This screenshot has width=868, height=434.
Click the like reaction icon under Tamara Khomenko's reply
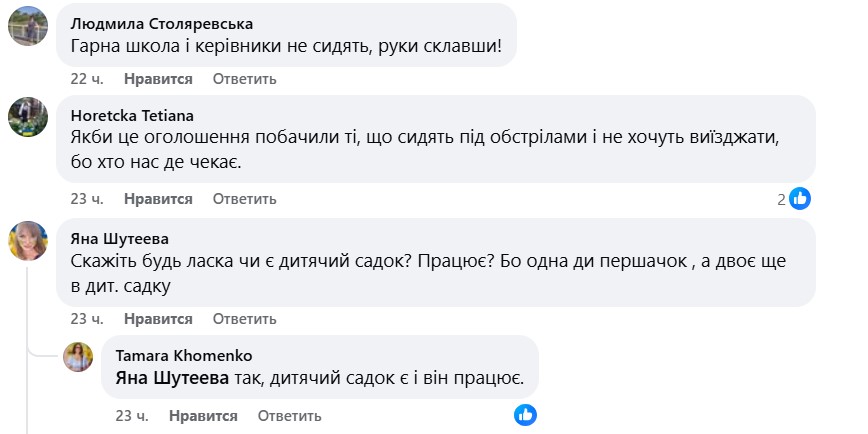point(525,415)
